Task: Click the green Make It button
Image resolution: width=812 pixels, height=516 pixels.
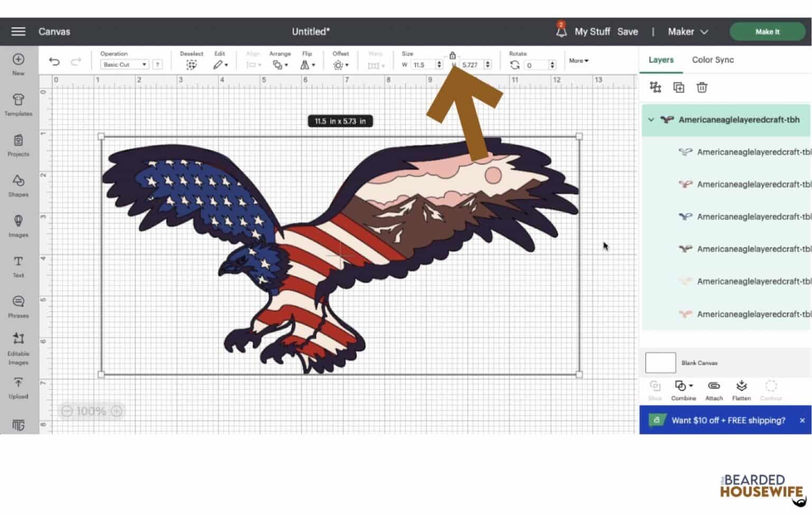Action: pos(767,31)
